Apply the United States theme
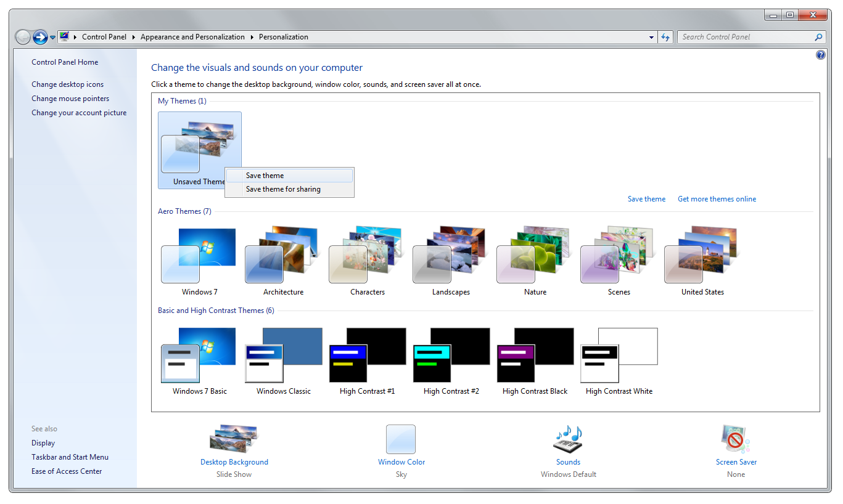This screenshot has height=504, width=843. click(702, 261)
